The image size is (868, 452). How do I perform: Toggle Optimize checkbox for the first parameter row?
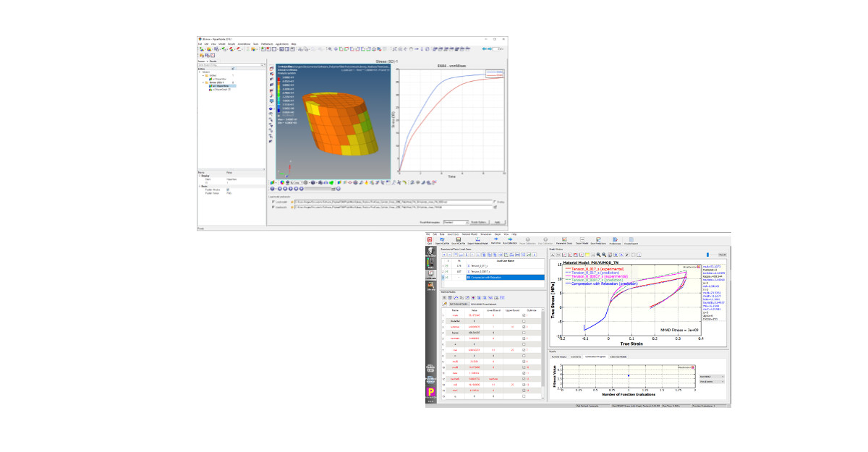(524, 315)
